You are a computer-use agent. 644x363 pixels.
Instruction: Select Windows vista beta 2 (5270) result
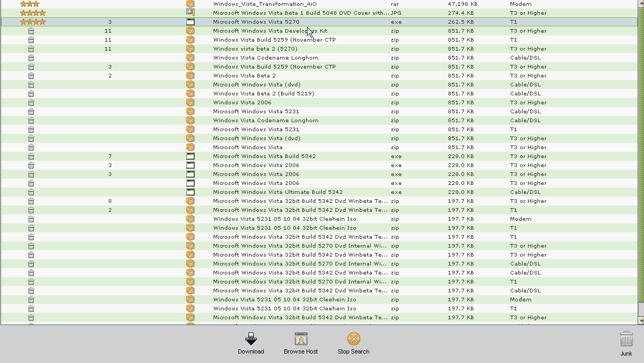tap(255, 48)
